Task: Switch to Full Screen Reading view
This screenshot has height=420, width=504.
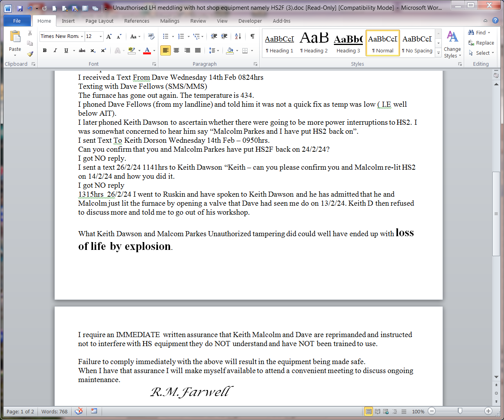Action: tap(377, 411)
